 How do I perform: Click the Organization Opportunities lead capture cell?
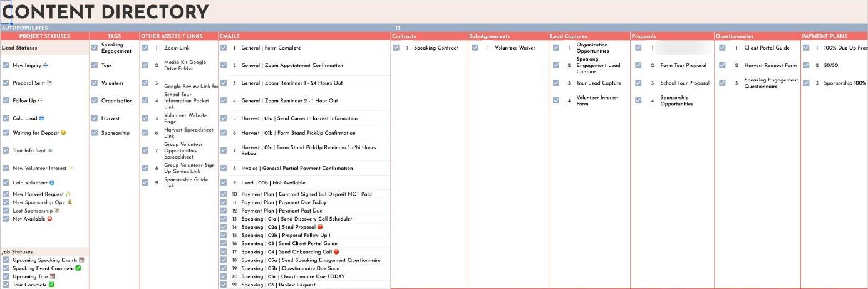(592, 48)
